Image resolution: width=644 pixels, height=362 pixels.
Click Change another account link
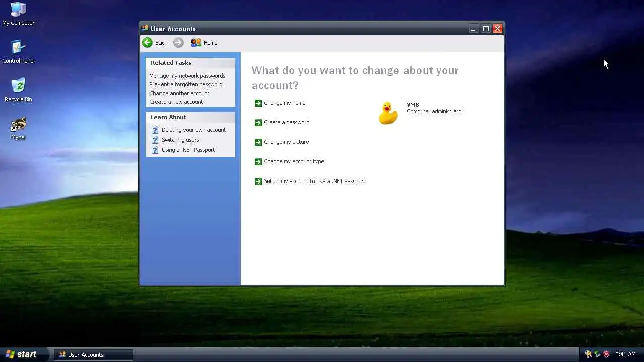(179, 93)
